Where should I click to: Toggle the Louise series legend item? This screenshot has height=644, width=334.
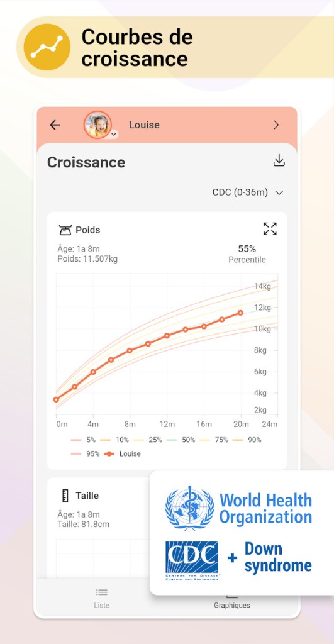pyautogui.click(x=121, y=454)
